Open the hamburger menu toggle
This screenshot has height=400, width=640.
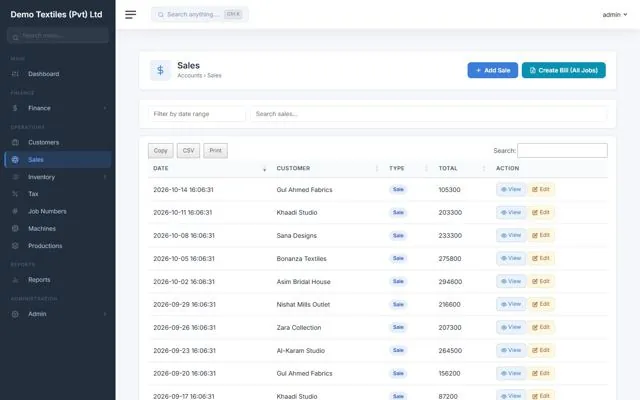pyautogui.click(x=131, y=15)
